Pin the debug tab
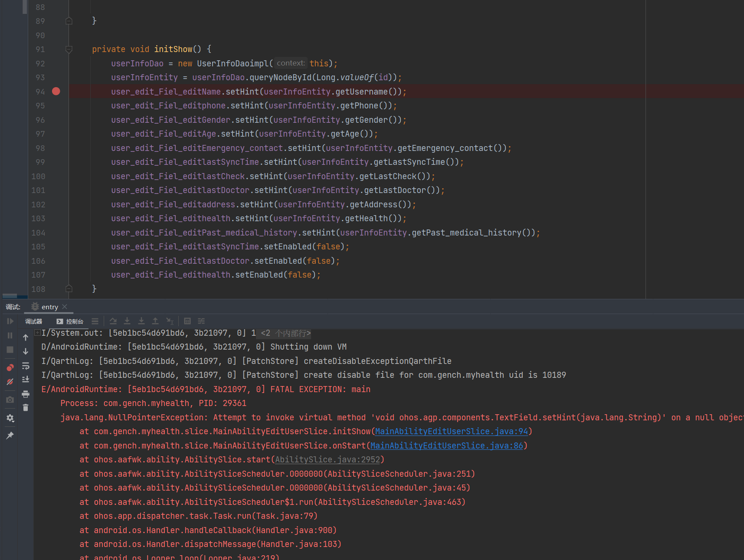Image resolution: width=744 pixels, height=560 pixels. tap(10, 436)
